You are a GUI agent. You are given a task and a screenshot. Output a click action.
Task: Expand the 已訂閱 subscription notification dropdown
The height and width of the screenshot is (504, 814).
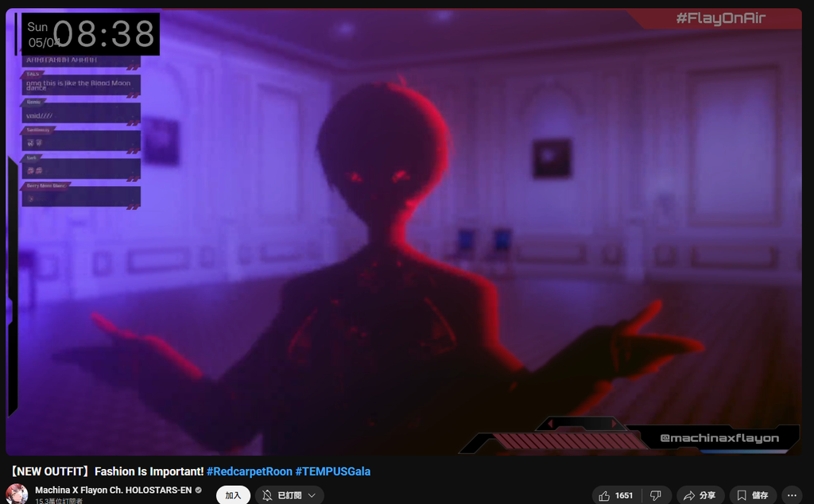click(x=289, y=496)
